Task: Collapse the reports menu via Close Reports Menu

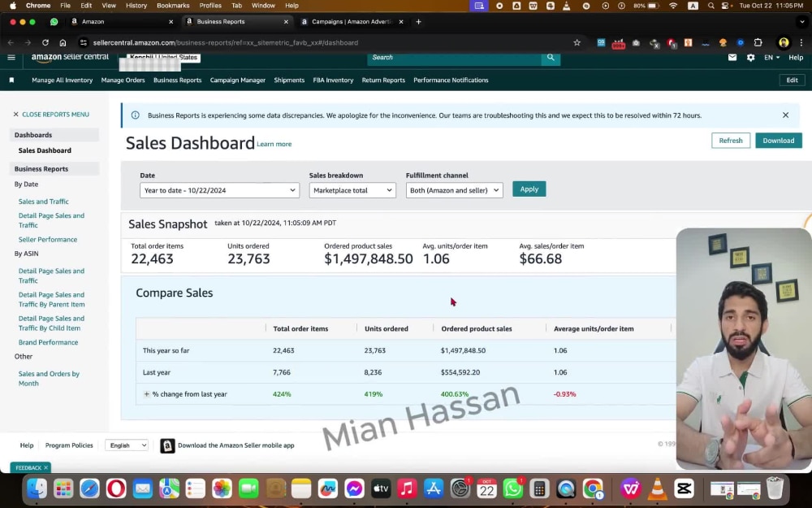Action: (x=51, y=114)
